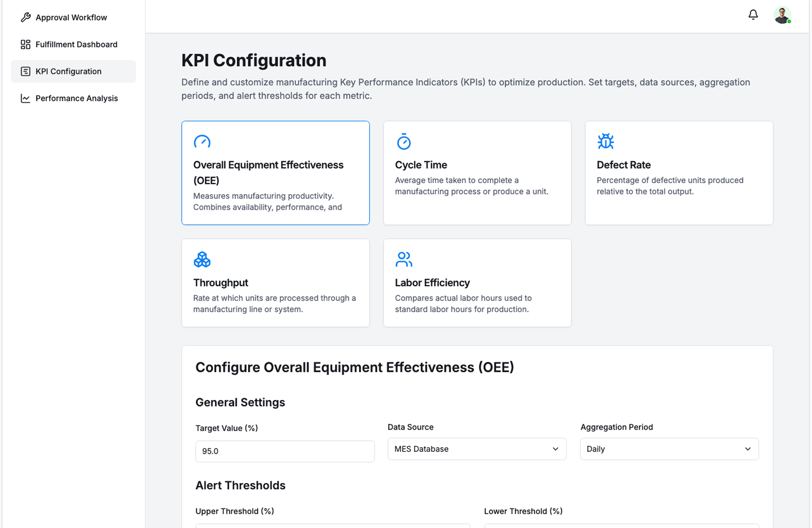
Task: Open the user profile avatar
Action: (x=782, y=15)
